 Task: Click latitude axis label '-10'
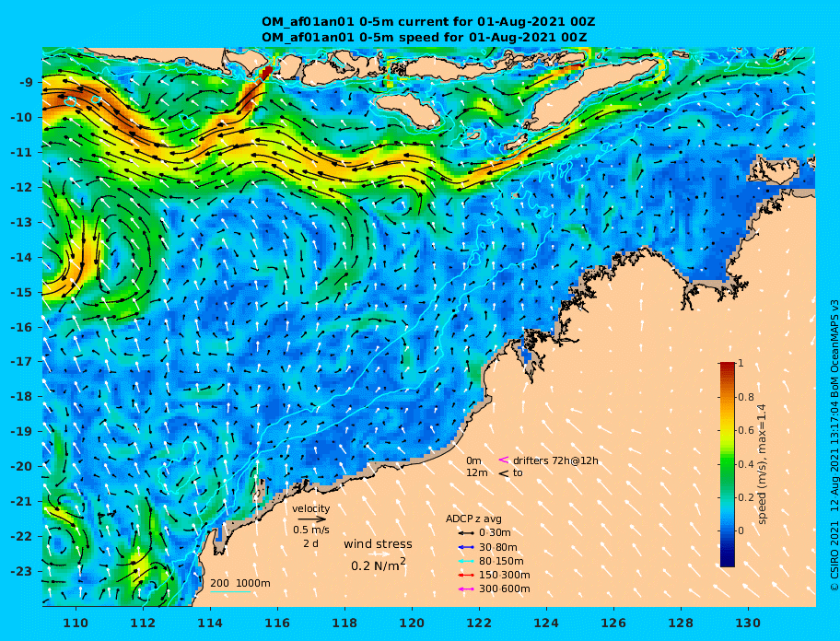[23, 117]
